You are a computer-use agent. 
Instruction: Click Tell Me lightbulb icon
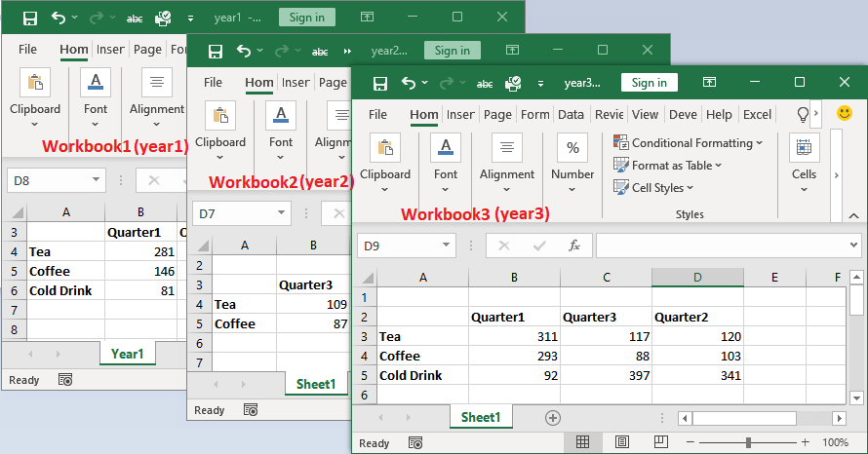803,114
